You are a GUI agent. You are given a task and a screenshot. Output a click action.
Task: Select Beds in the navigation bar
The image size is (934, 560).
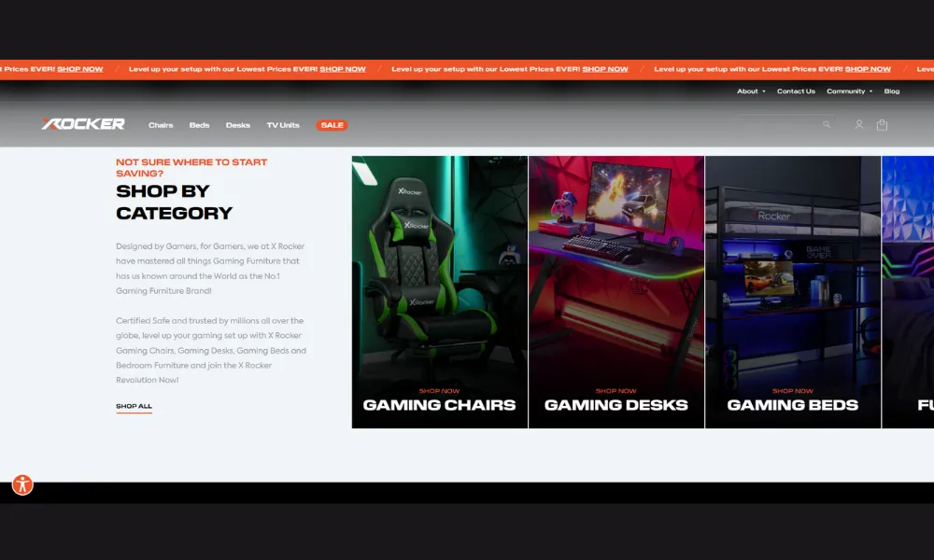tap(199, 125)
